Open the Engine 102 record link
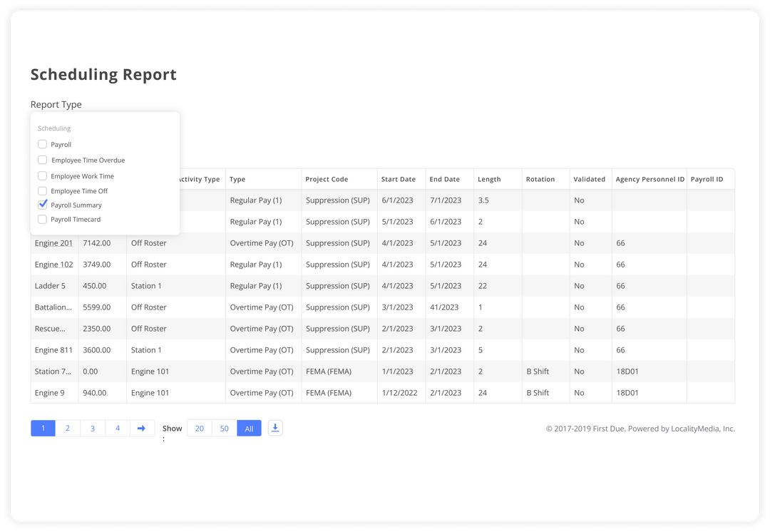 [x=53, y=264]
